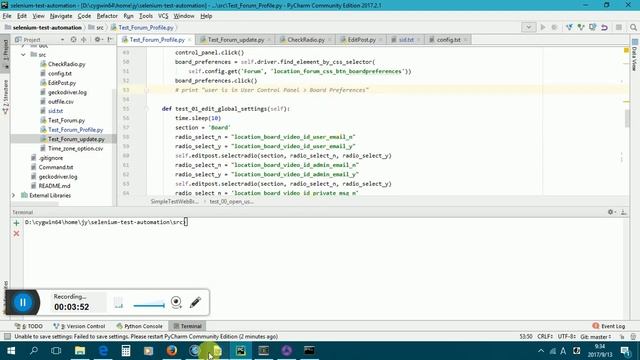The height and width of the screenshot is (360, 640).
Task: Click the Run green play icon
Action: [543, 27]
